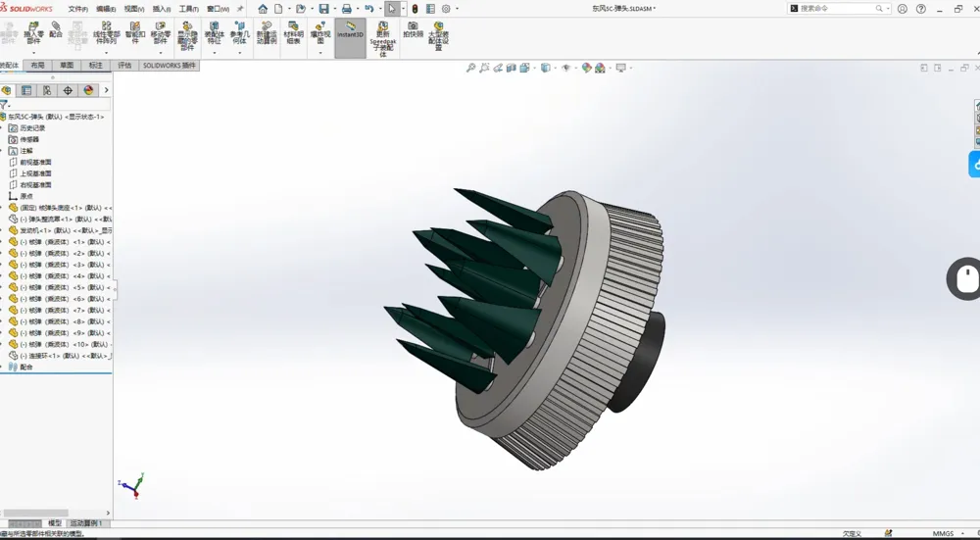
Task: Open the display style dropdown arrow
Action: click(x=555, y=69)
